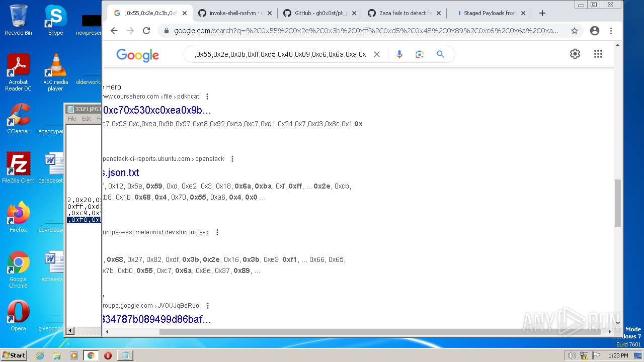Open Recycle Bin on desktop
Screen dimensions: 644x362
18,20
